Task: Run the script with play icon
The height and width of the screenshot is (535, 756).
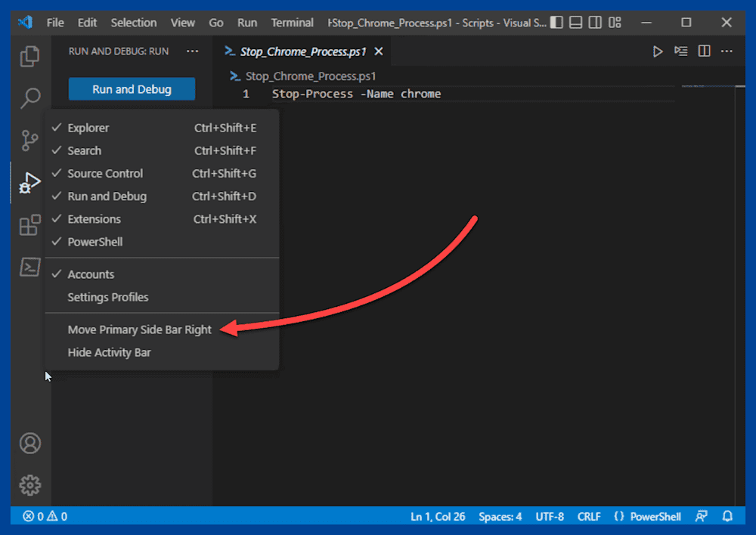Action: click(x=658, y=51)
